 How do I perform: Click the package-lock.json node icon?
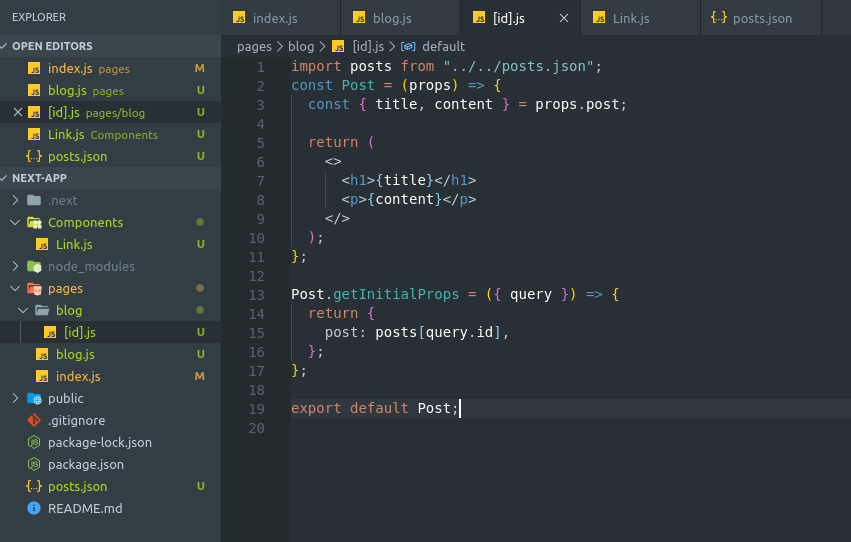tap(34, 442)
